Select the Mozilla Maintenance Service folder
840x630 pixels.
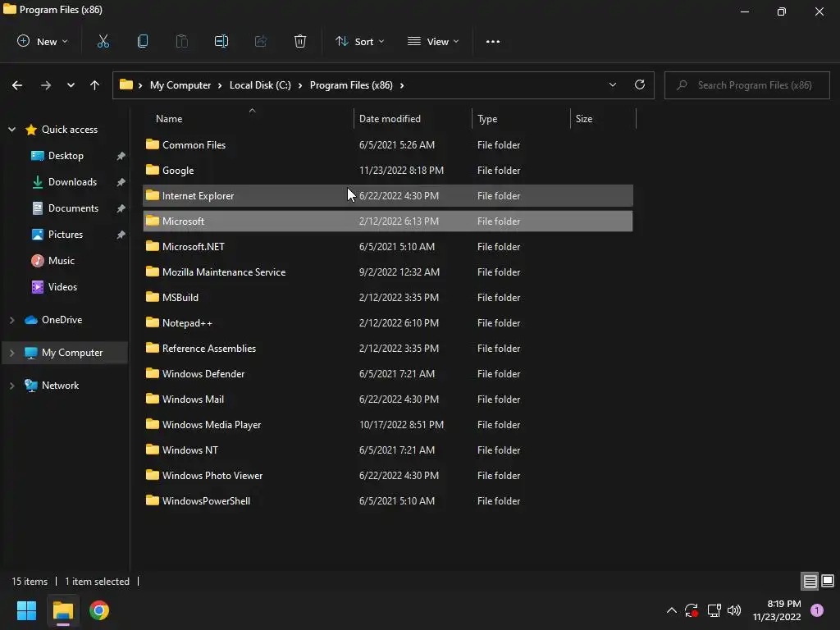coord(388,272)
